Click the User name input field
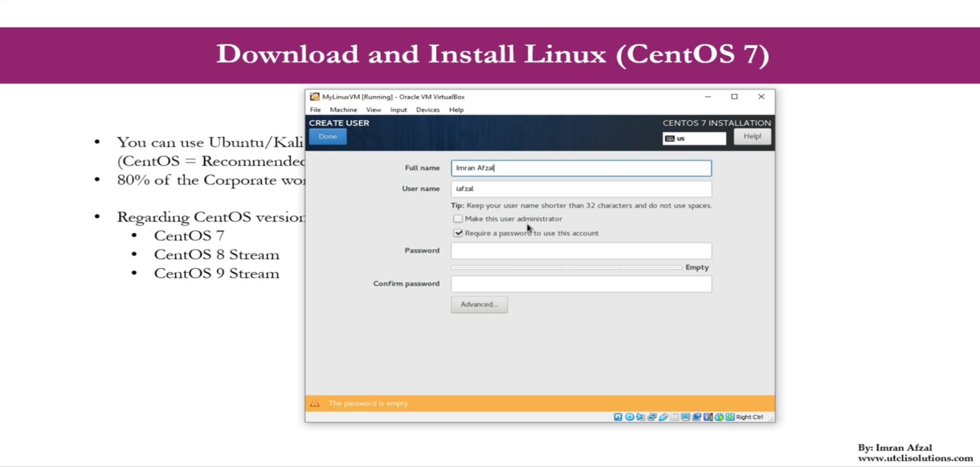This screenshot has height=467, width=980. click(x=581, y=189)
